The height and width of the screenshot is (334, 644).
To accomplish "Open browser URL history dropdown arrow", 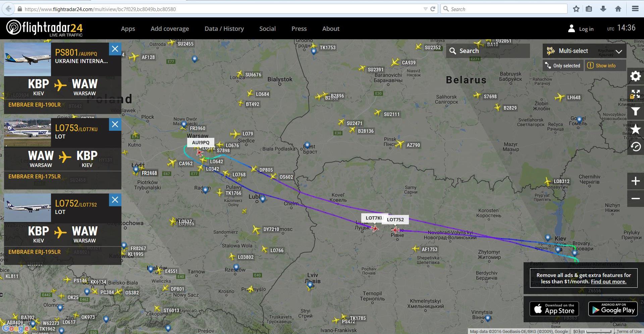I will pyautogui.click(x=425, y=9).
